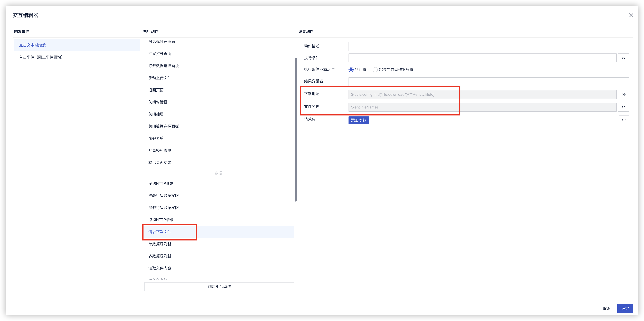Click code icon in 请求头 row
Image resolution: width=644 pixels, height=321 pixels.
click(624, 120)
